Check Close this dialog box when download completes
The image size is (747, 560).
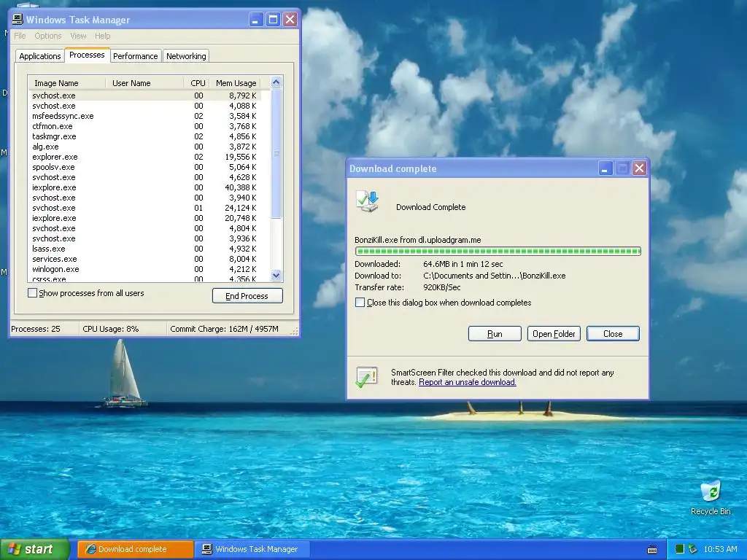point(360,303)
